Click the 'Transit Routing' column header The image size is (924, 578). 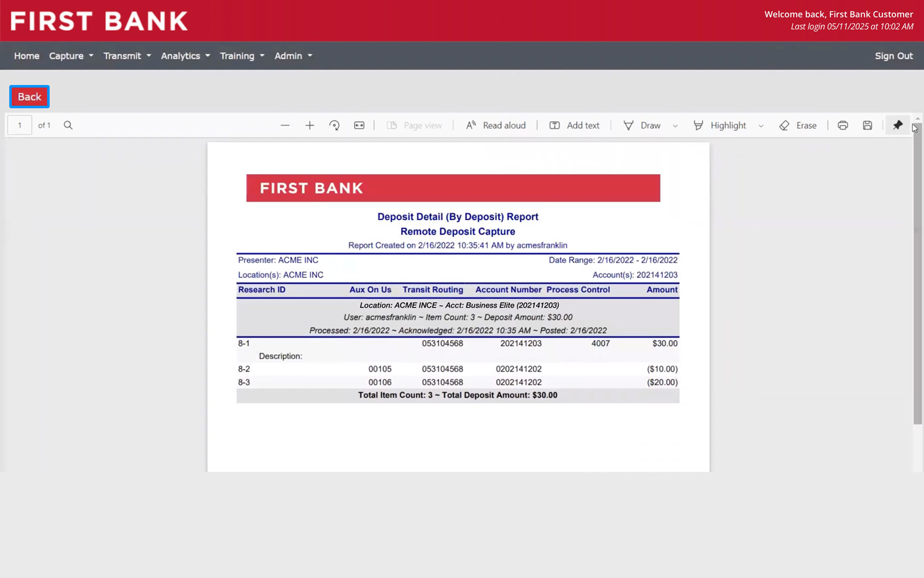(433, 290)
